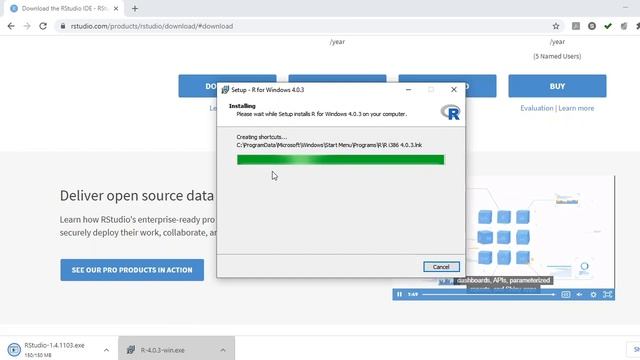Screen dimensions: 640x360
Task: Select the Download the RStudio IDE tab
Action: click(64, 8)
